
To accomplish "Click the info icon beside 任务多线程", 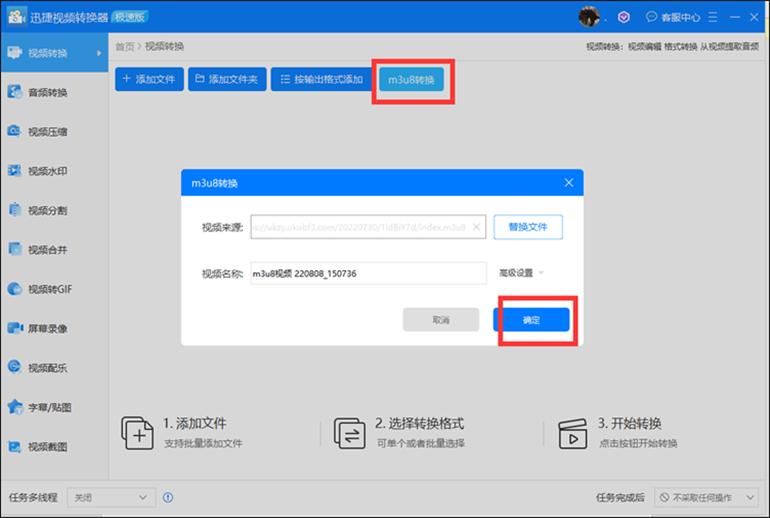I will tap(168, 497).
